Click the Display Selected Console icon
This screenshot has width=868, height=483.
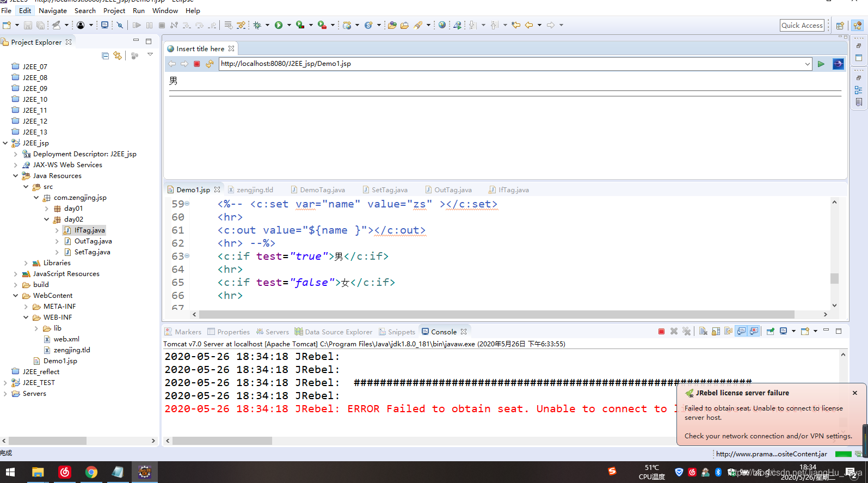pyautogui.click(x=784, y=331)
